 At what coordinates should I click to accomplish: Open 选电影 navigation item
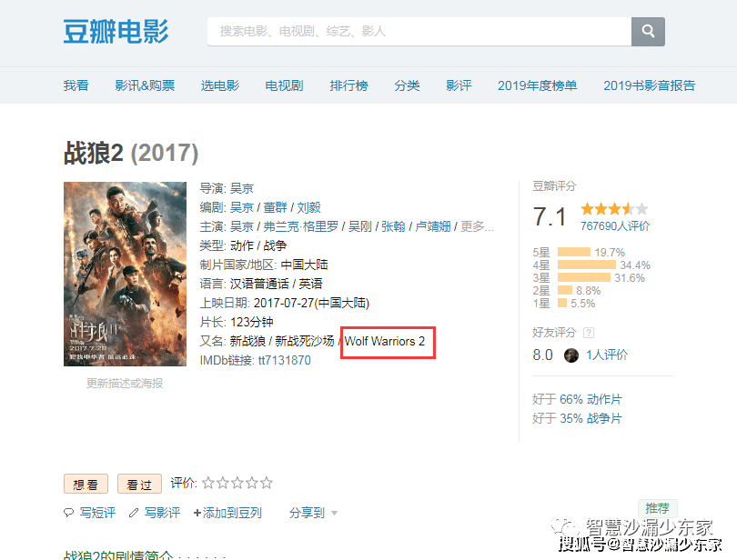coord(220,85)
